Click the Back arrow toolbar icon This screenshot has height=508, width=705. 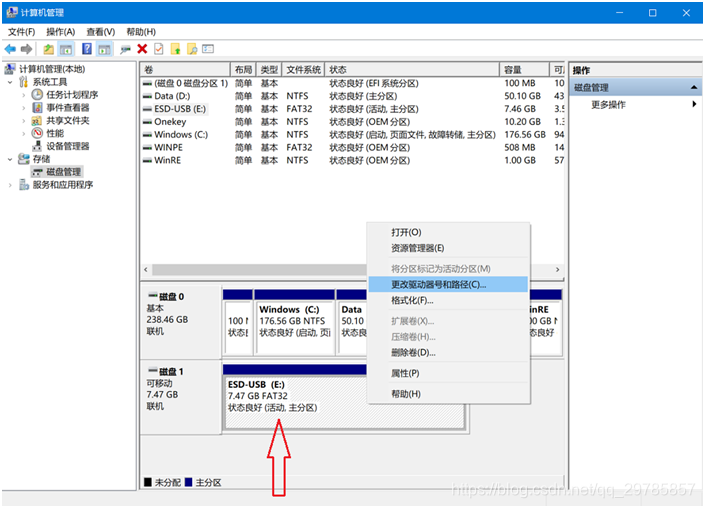coord(10,49)
